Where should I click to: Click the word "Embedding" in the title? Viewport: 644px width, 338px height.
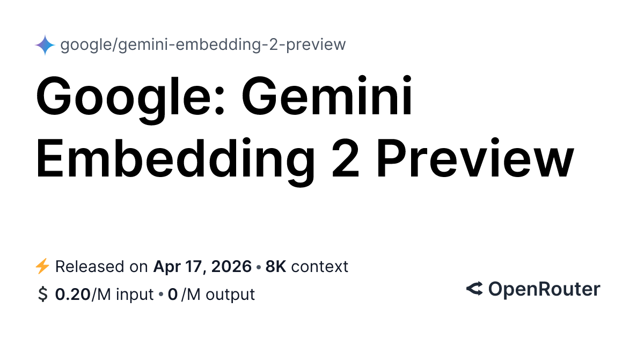[175, 157]
